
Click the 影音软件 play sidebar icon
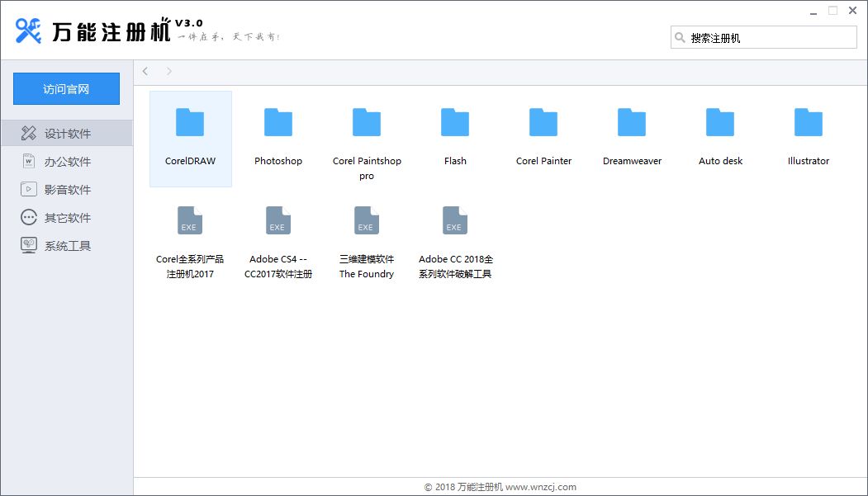(x=29, y=189)
